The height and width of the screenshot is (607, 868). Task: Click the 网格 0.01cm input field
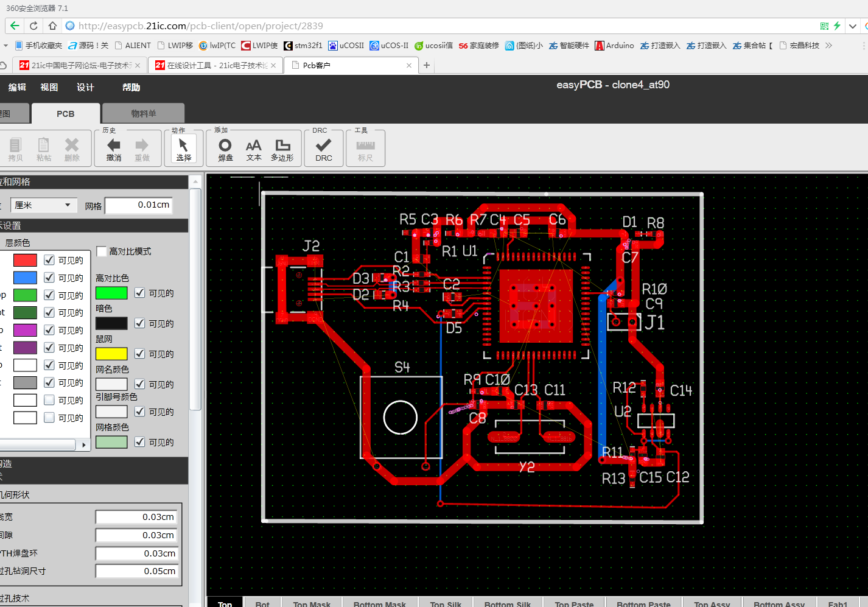click(x=139, y=205)
